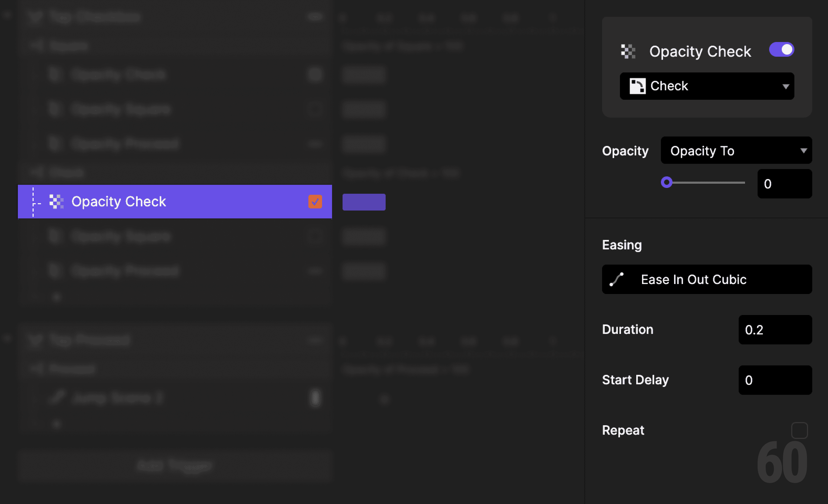This screenshot has width=828, height=504.
Task: Click the easing curve icon on the Ease In Out Cubic button
Action: pyautogui.click(x=616, y=279)
